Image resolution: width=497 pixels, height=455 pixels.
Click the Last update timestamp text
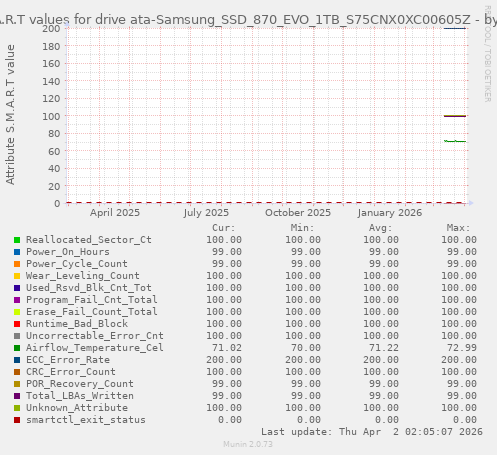[x=372, y=432]
